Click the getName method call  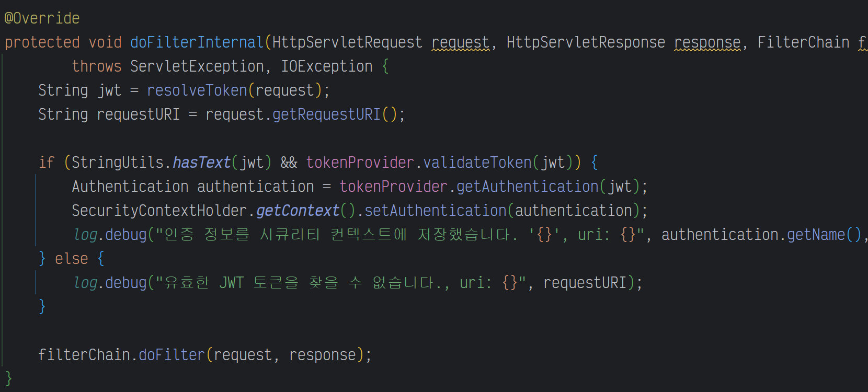[816, 235]
